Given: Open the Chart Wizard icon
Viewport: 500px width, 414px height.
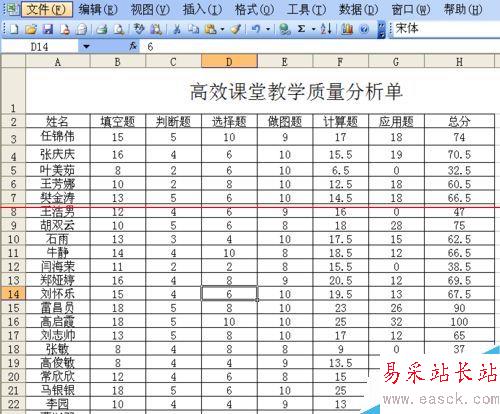Looking at the screenshot, I should (x=347, y=29).
